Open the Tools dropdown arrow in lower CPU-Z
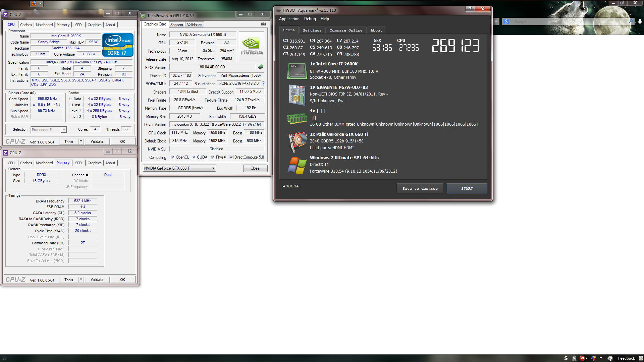Viewport: 644px width, 362px height. [81, 280]
